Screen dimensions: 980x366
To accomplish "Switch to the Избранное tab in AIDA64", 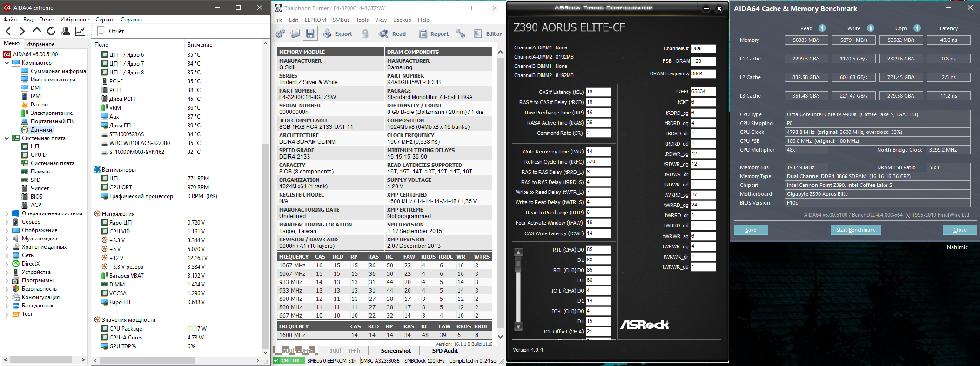I will (x=40, y=44).
